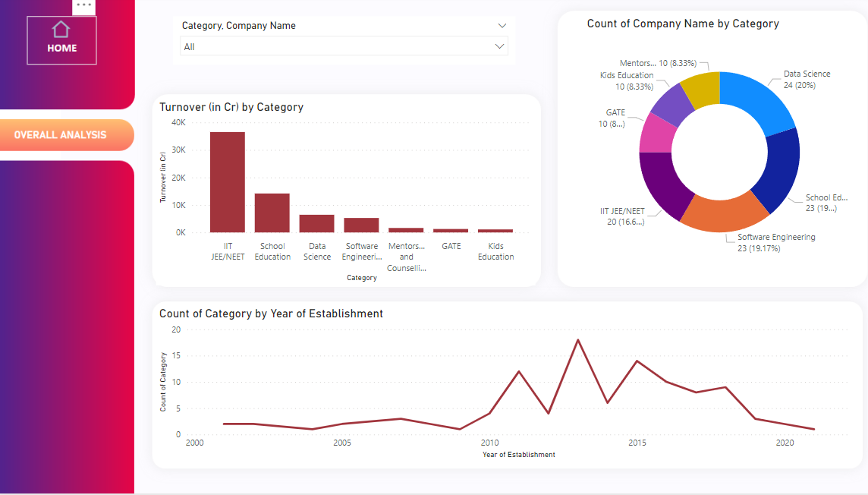Expand the slicer value selection arrow
Viewport: 868px width, 495px height.
tap(499, 46)
